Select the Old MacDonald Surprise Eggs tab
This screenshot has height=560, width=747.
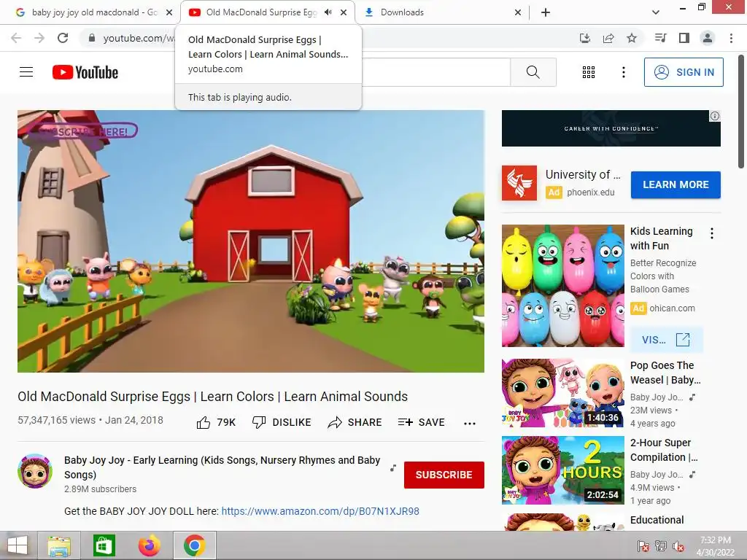coord(261,12)
